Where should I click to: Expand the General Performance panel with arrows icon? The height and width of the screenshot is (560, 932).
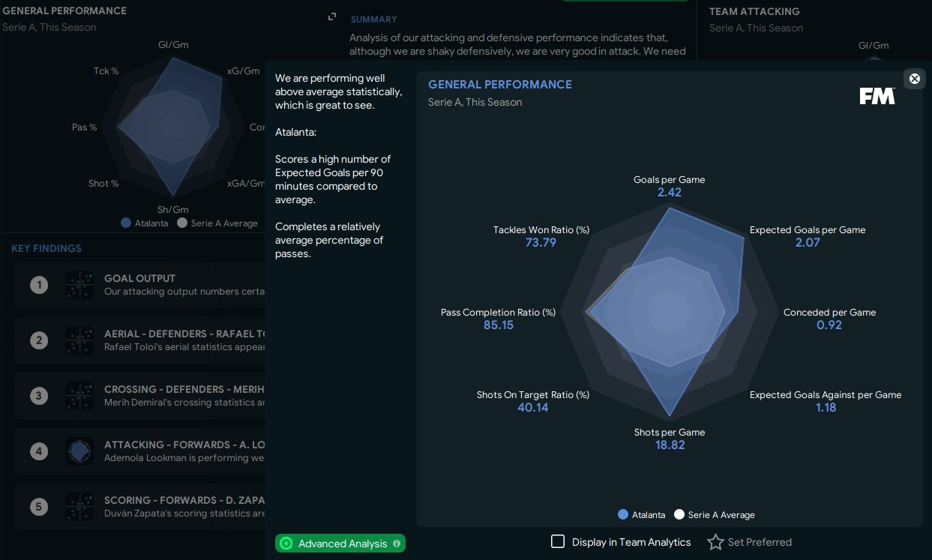point(332,16)
